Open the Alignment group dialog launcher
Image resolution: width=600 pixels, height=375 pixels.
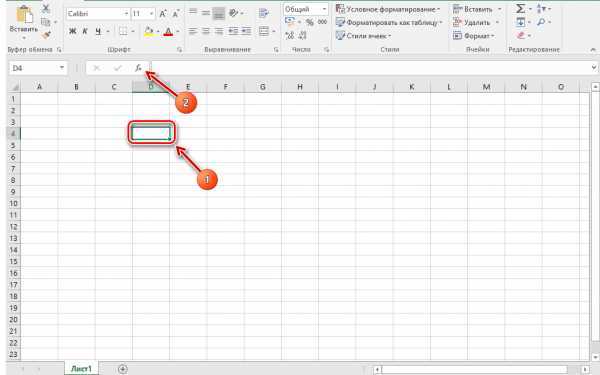pos(276,49)
